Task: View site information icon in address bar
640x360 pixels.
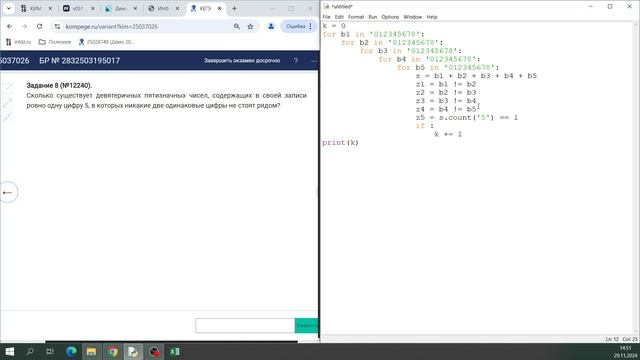Action: (58, 26)
